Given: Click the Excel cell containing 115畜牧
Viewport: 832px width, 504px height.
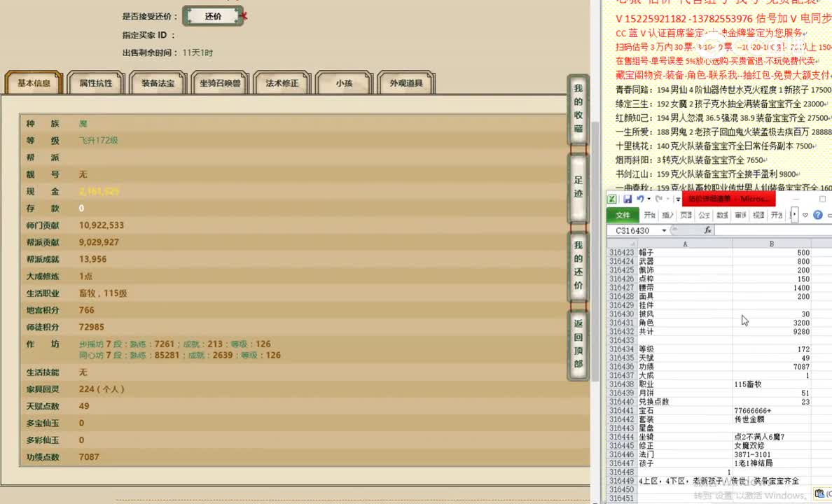Looking at the screenshot, I should coord(772,384).
